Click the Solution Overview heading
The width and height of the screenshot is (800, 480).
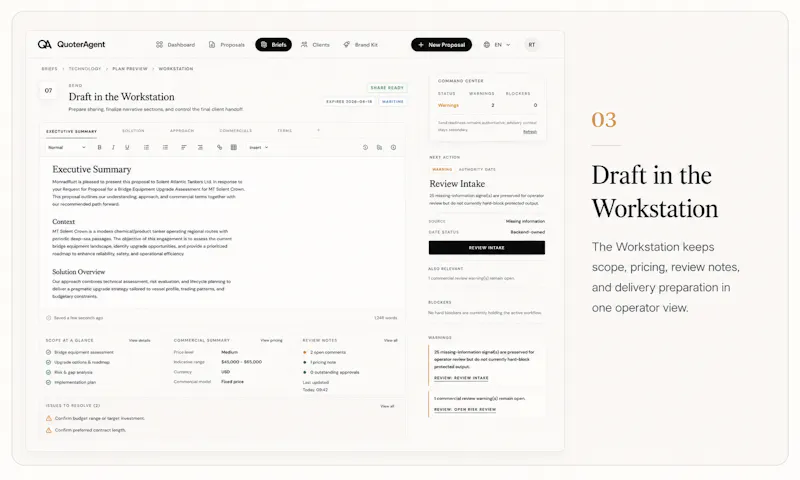pos(79,272)
